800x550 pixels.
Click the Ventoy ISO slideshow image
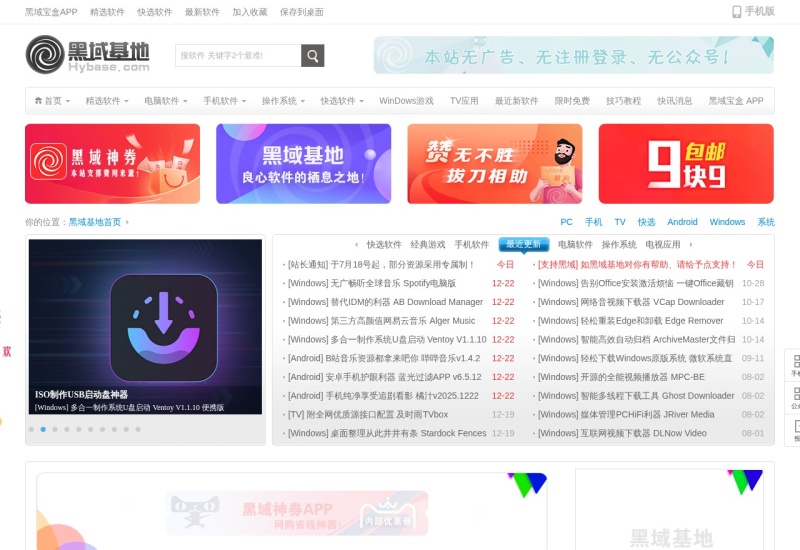click(x=145, y=320)
